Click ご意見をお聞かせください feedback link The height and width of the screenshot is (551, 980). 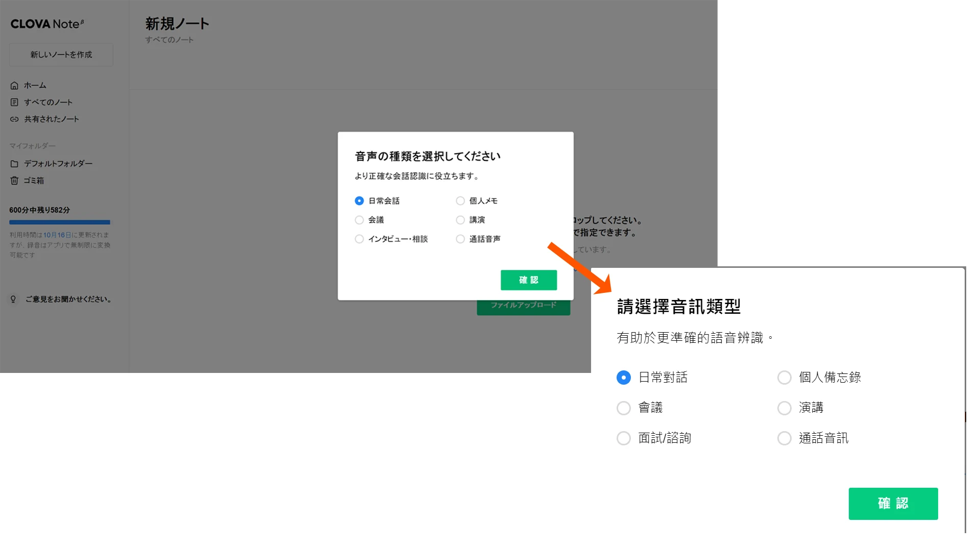coord(68,299)
